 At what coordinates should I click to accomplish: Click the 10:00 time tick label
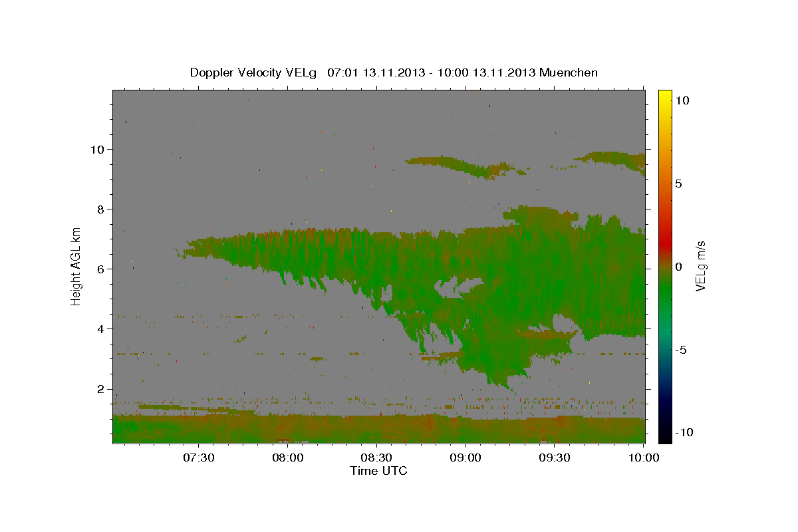(643, 458)
